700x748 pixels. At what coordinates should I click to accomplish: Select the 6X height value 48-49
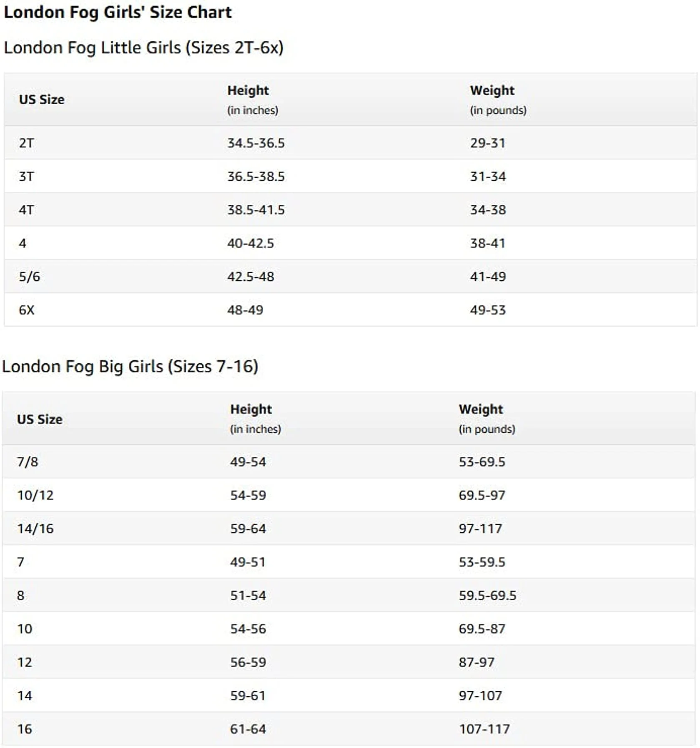pyautogui.click(x=245, y=310)
